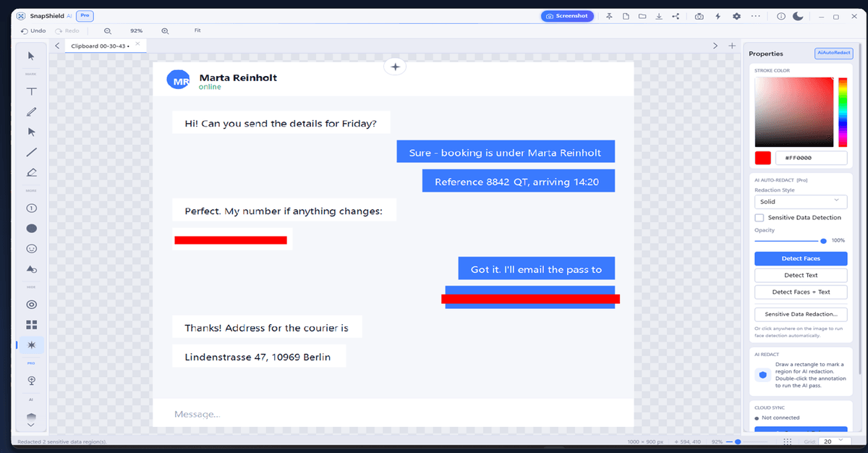Pick a color in the stroke color gradient square
The height and width of the screenshot is (453, 868).
(x=794, y=112)
